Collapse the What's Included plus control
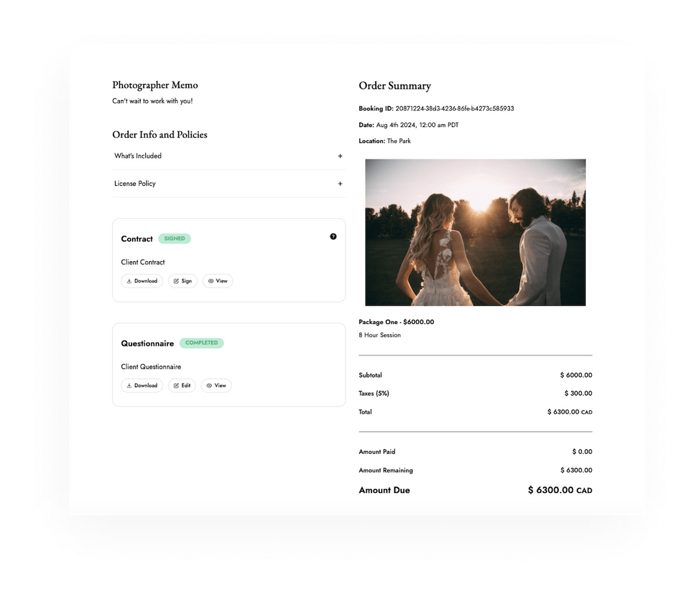This screenshot has width=700, height=594. tap(340, 156)
